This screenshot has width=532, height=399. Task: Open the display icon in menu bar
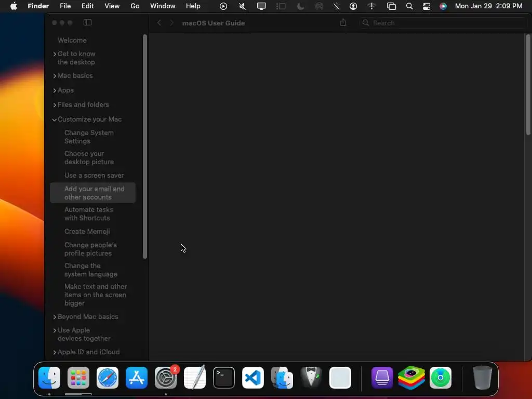click(261, 6)
